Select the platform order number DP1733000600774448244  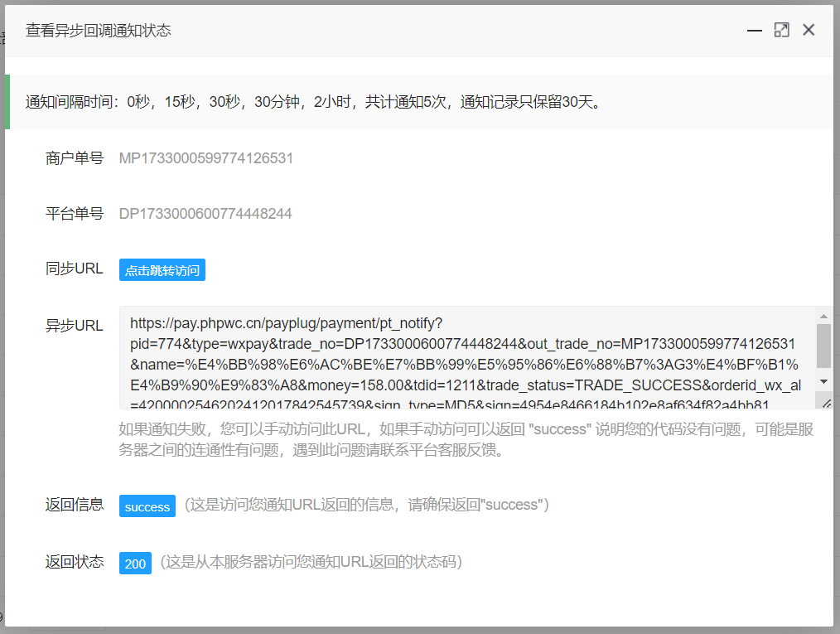205,214
